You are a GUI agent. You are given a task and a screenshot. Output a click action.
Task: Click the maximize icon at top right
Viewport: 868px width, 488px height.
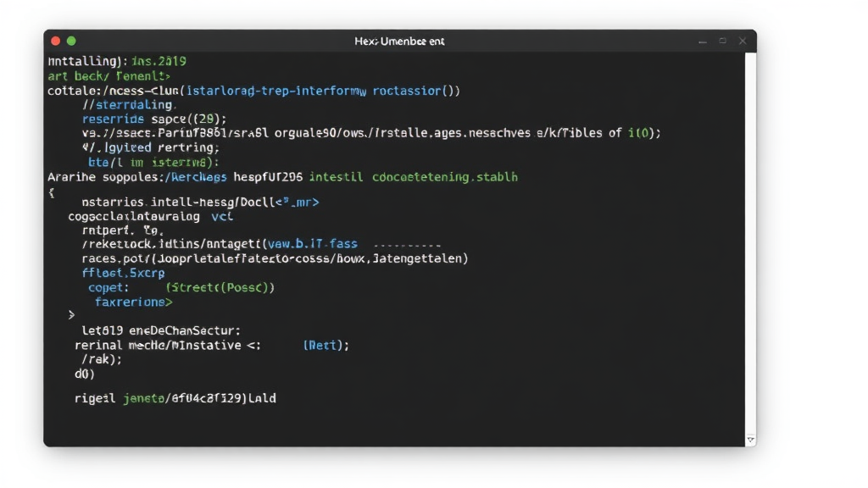click(723, 40)
